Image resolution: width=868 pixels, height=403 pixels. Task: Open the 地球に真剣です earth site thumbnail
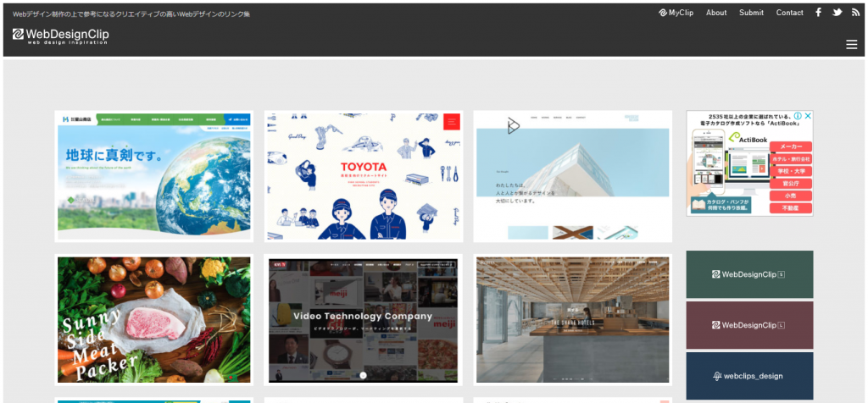(x=154, y=176)
